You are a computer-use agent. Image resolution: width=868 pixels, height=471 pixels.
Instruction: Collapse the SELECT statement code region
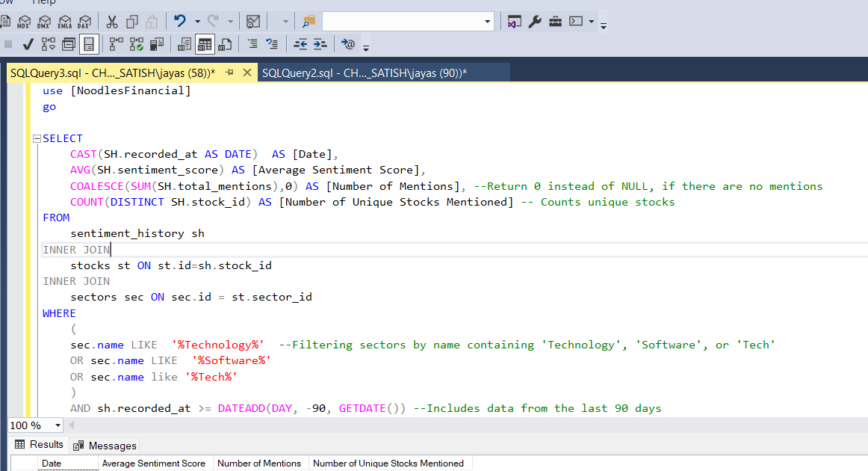(36, 139)
